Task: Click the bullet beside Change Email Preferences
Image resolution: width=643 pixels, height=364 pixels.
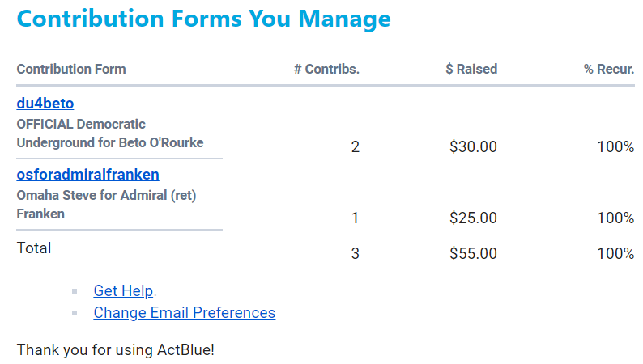Action: (75, 313)
